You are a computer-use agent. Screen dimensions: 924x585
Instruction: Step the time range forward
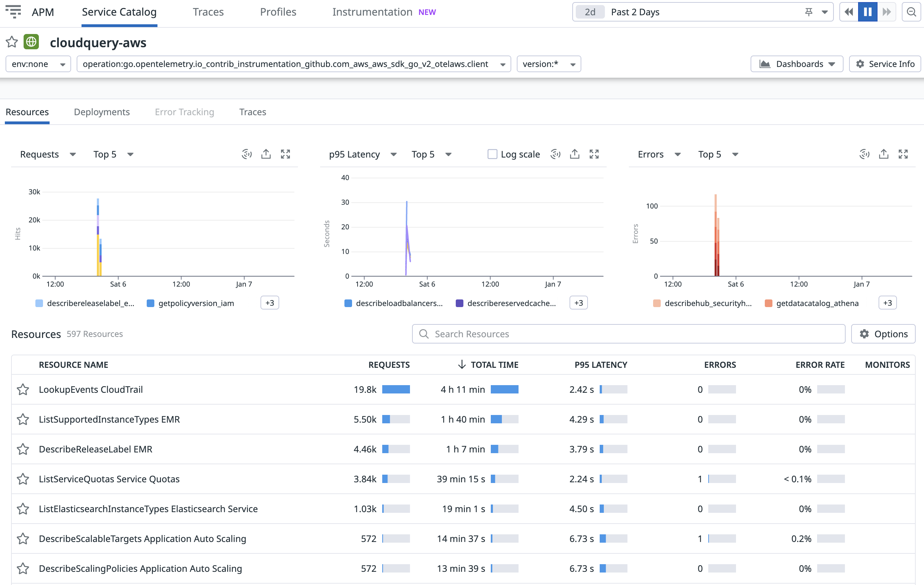[x=887, y=12]
